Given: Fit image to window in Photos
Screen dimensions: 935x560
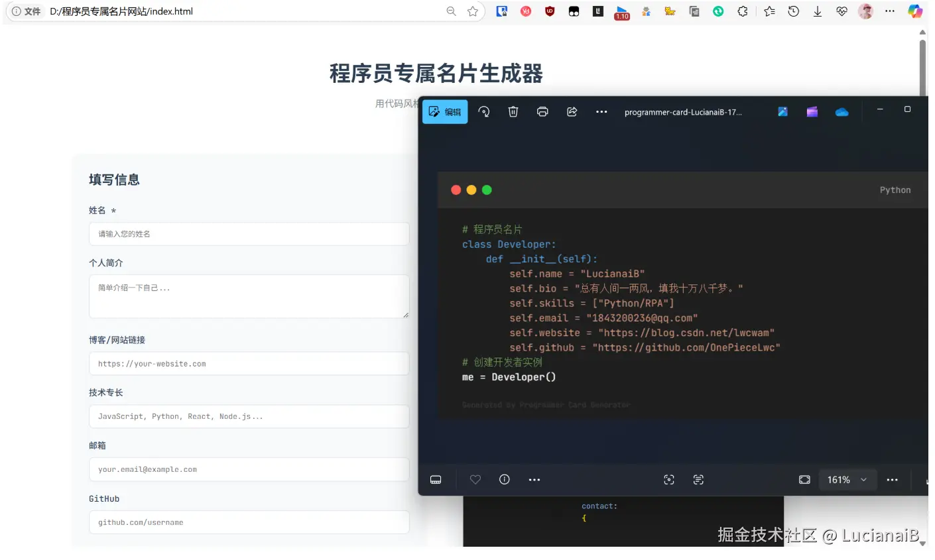Looking at the screenshot, I should 804,480.
